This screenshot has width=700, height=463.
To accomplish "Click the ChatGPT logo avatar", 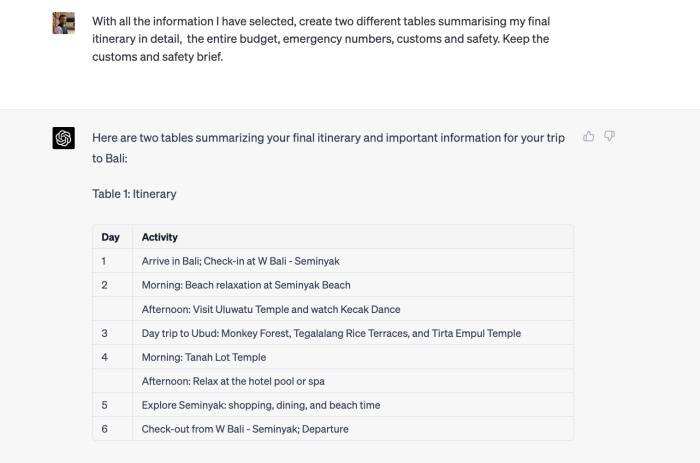I will 64,138.
